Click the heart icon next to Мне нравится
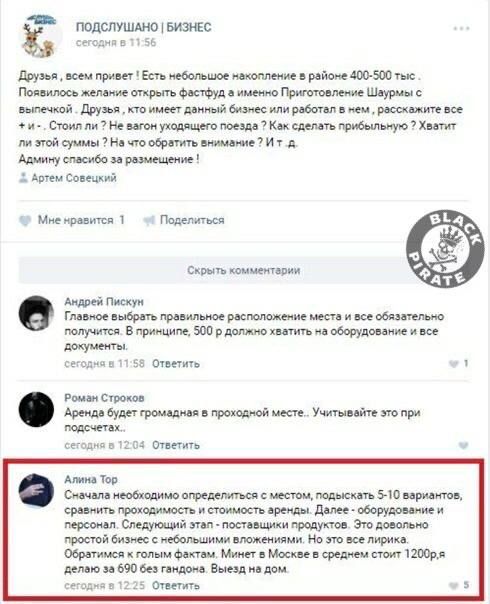This screenshot has width=490, height=604. 25,221
